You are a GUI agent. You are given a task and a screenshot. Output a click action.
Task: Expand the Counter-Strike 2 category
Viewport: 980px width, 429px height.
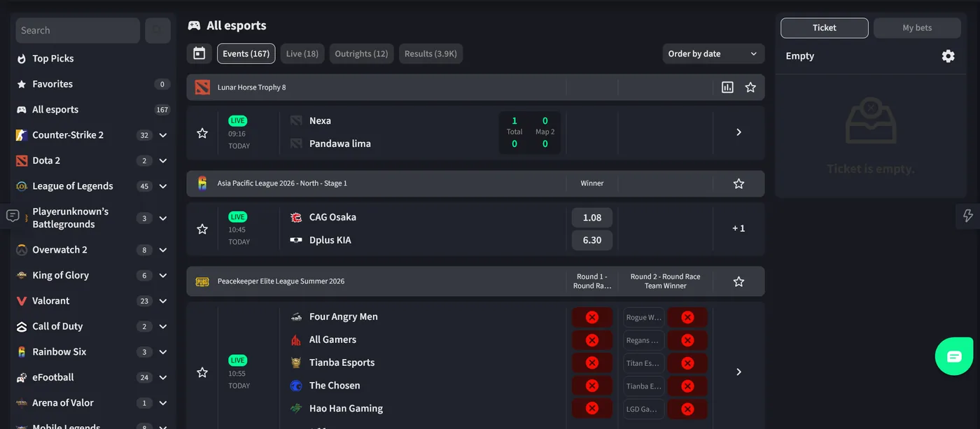pyautogui.click(x=162, y=135)
